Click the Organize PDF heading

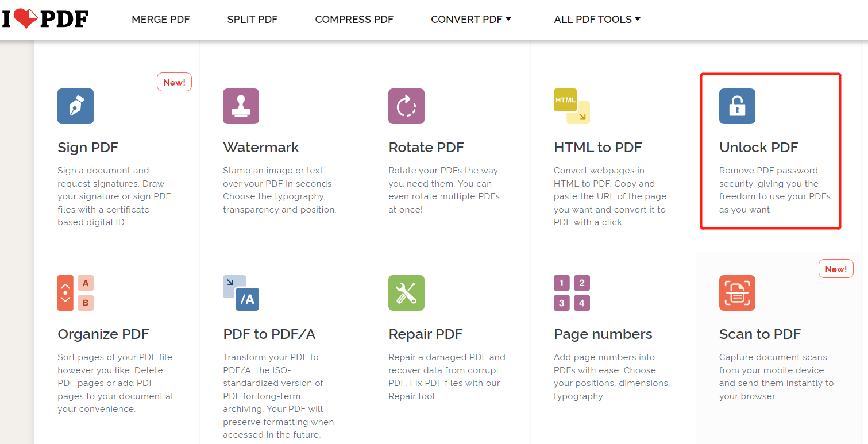[x=103, y=334]
